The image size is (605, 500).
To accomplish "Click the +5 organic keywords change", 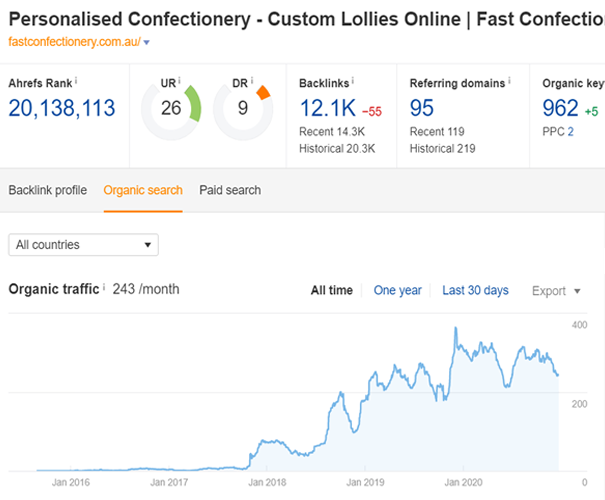I will 591,111.
